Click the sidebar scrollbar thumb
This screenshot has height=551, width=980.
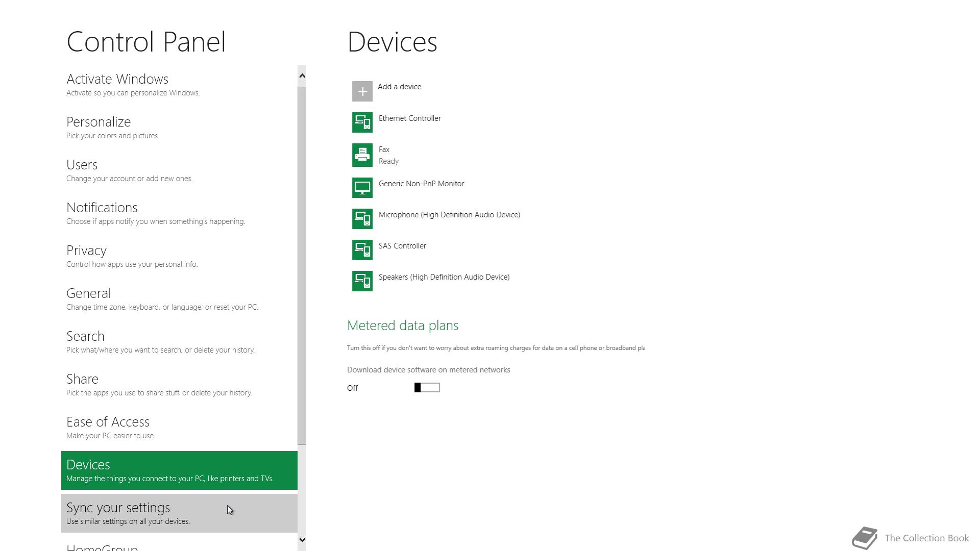coord(302,265)
